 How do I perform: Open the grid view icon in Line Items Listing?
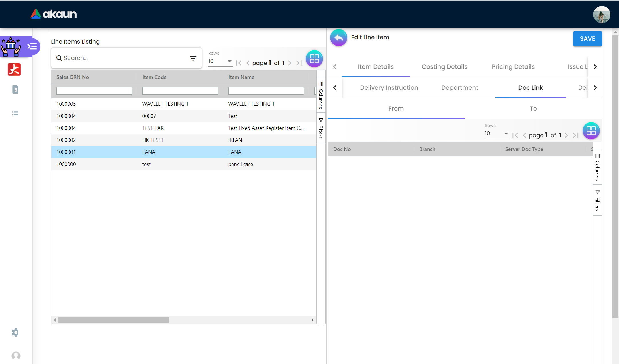314,59
